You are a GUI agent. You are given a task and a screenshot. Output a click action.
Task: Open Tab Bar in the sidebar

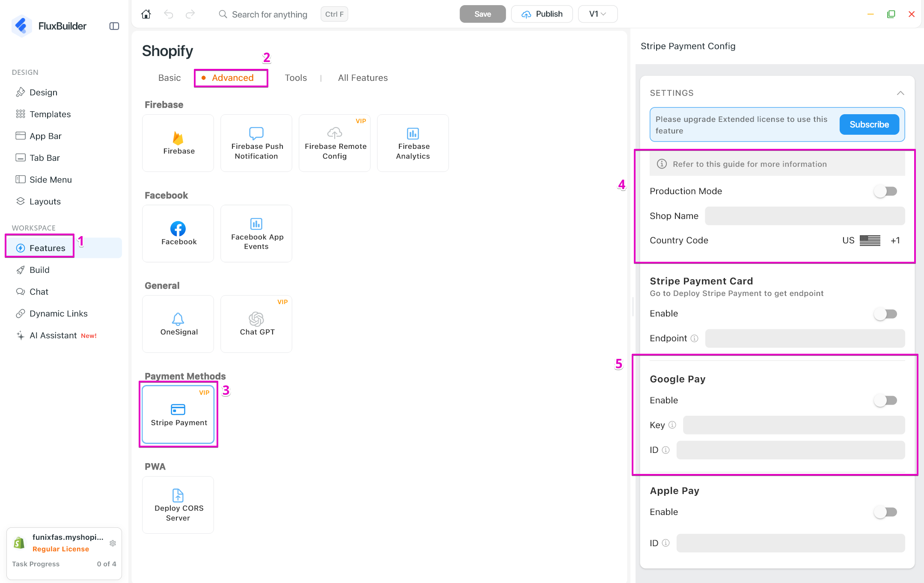64,158
